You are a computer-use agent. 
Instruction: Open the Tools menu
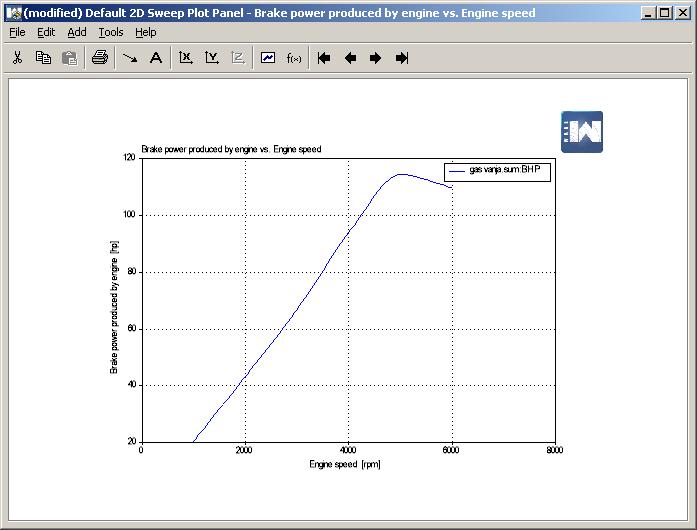coord(111,32)
